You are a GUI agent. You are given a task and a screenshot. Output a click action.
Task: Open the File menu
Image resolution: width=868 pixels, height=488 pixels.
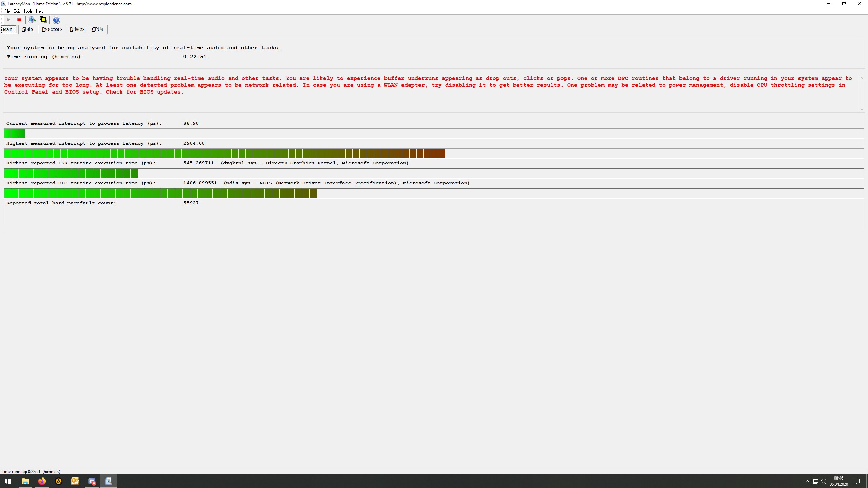pyautogui.click(x=7, y=11)
